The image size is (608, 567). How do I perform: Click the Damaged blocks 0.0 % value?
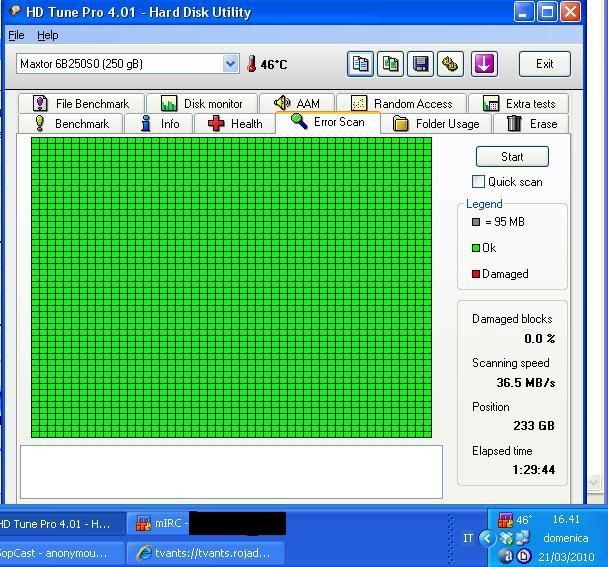[540, 339]
